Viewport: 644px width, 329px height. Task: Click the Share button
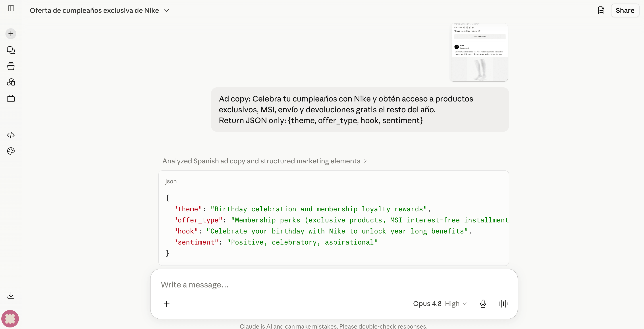(x=625, y=10)
